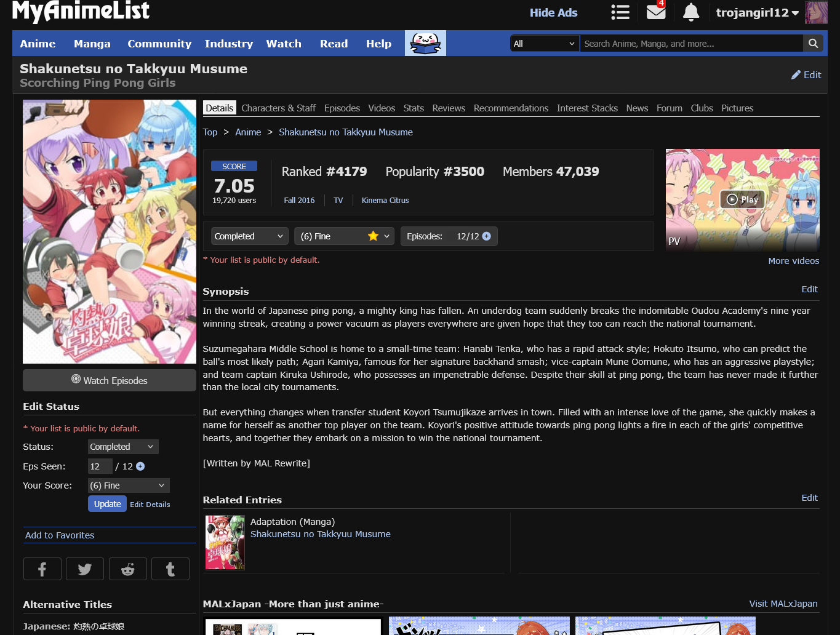Open the Your Score (6) Fine dropdown
Image resolution: width=840 pixels, height=635 pixels.
(x=129, y=485)
